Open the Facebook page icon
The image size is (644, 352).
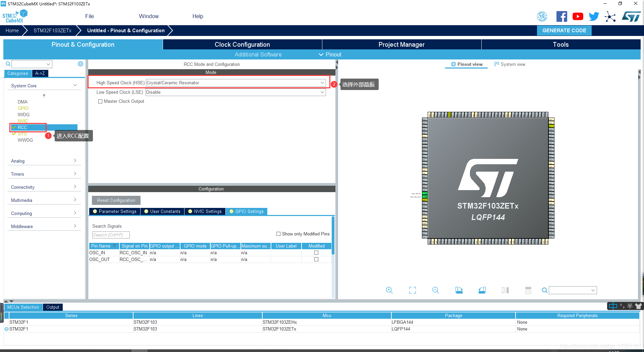point(561,16)
